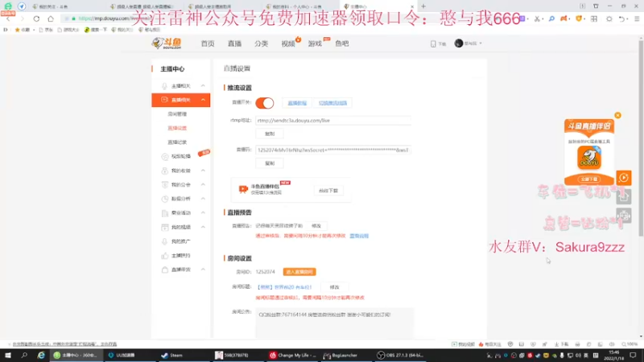Open the 直播教程 link button

pyautogui.click(x=297, y=103)
